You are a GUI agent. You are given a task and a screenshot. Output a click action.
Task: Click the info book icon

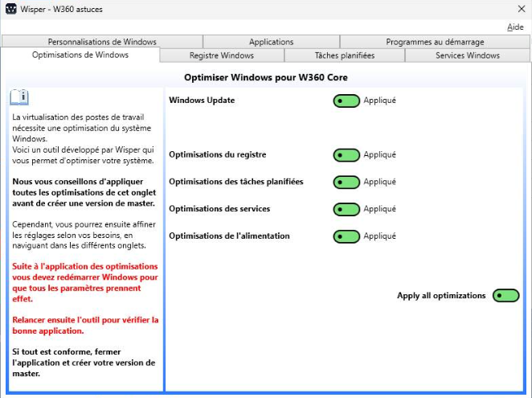(19, 97)
